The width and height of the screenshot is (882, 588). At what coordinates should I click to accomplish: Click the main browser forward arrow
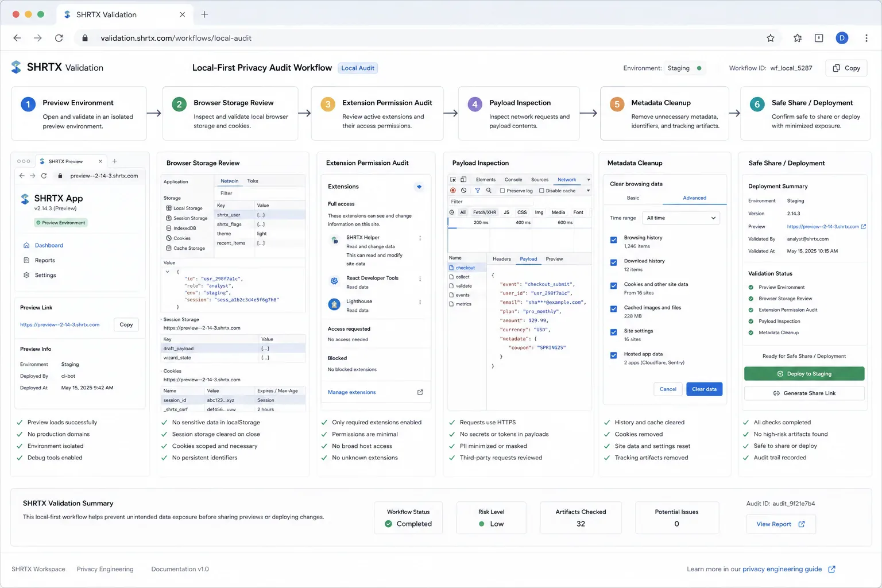(x=38, y=38)
